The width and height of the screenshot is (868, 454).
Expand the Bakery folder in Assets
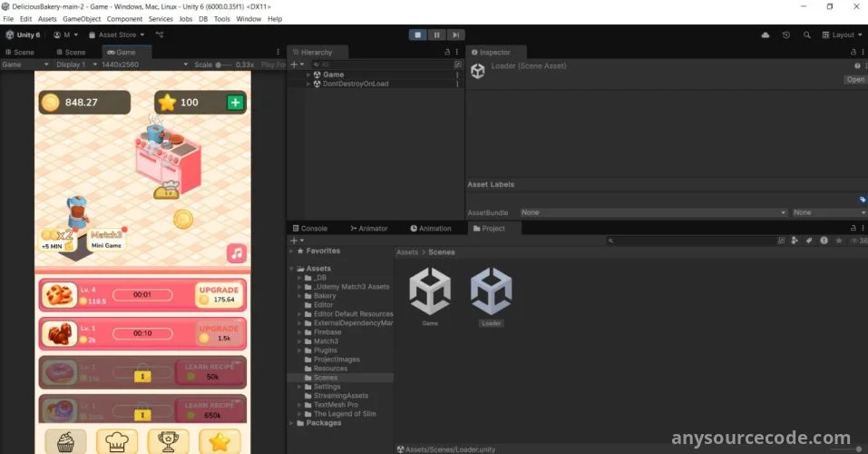299,296
